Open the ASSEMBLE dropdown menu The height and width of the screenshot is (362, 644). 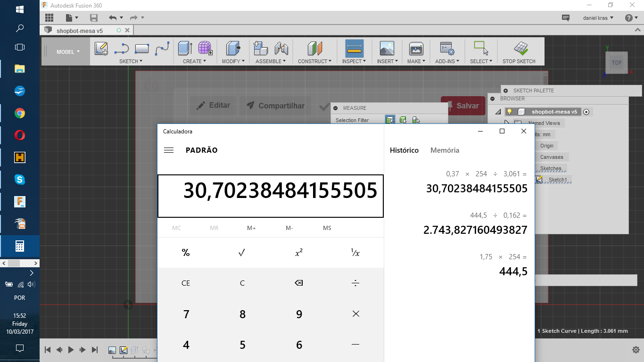(271, 61)
